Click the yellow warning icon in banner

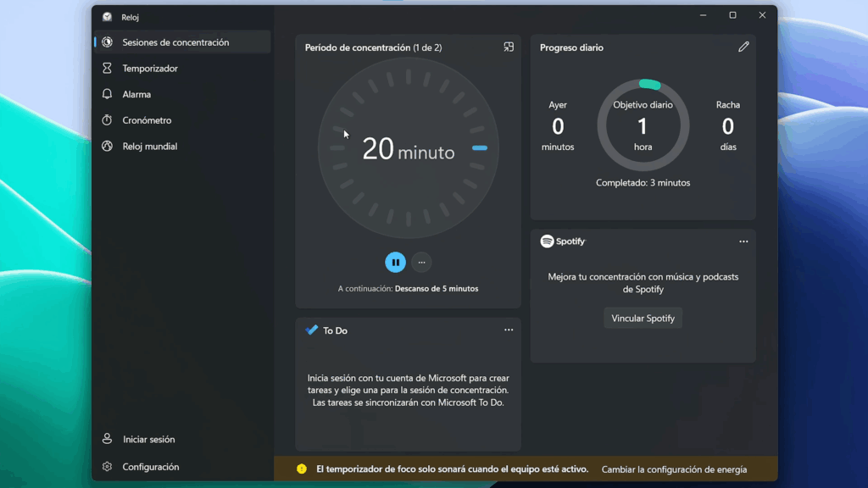(302, 469)
